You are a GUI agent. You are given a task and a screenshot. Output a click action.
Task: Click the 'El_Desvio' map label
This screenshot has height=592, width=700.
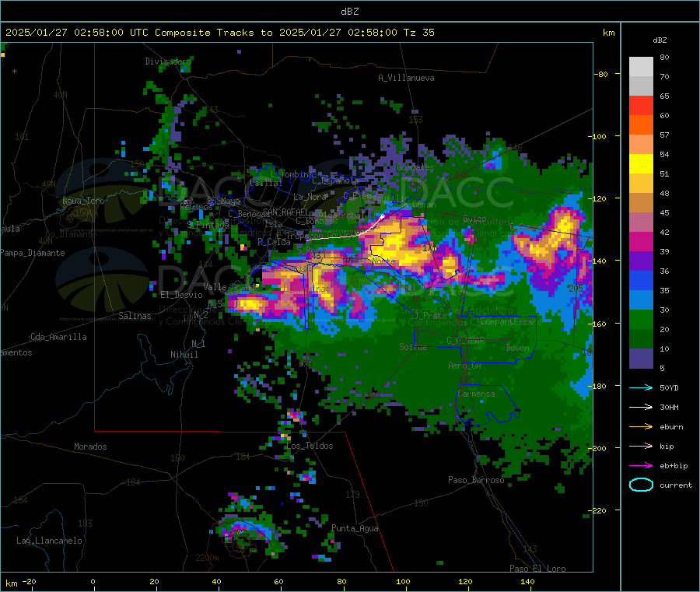[181, 295]
